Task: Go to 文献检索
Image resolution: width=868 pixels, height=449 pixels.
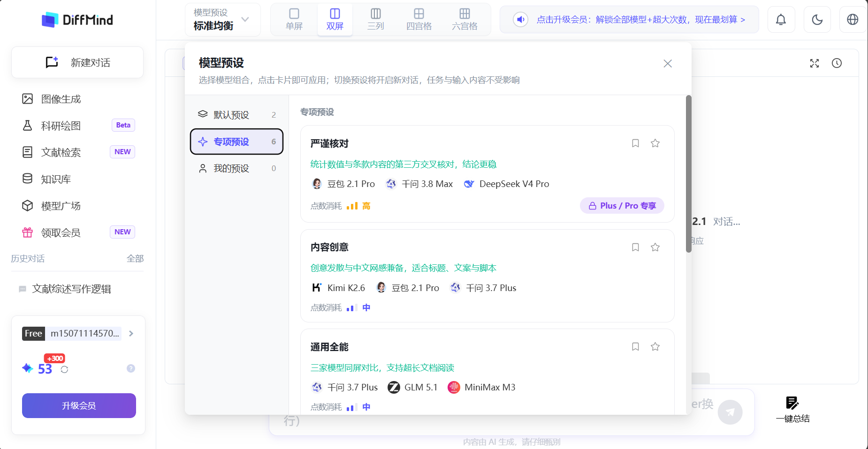Action: click(x=77, y=152)
